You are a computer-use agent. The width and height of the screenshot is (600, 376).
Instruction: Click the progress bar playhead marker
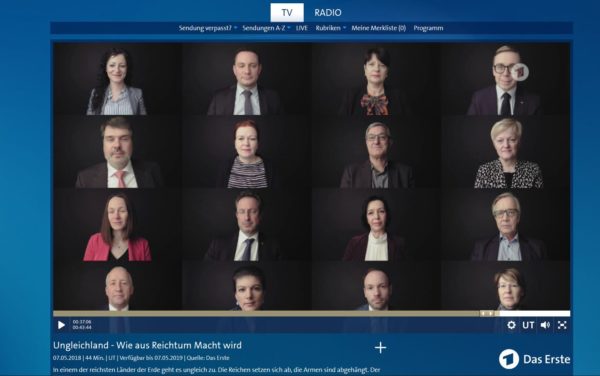487,314
